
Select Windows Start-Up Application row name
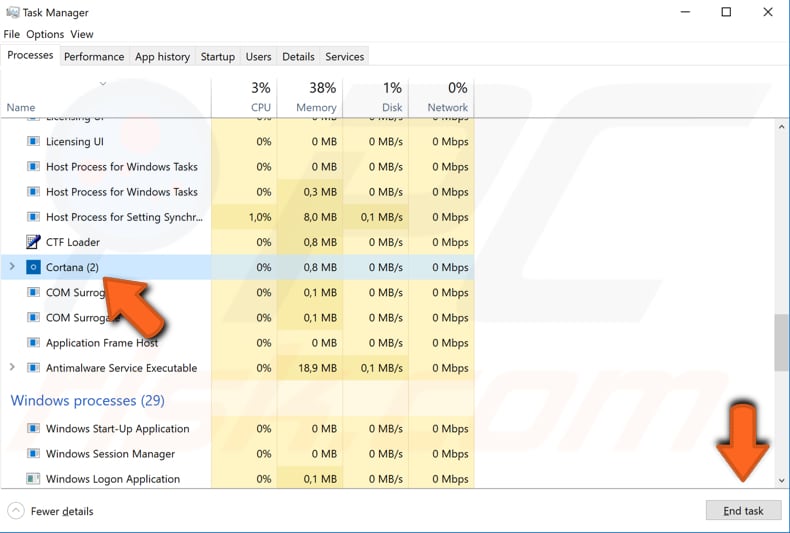pos(117,428)
